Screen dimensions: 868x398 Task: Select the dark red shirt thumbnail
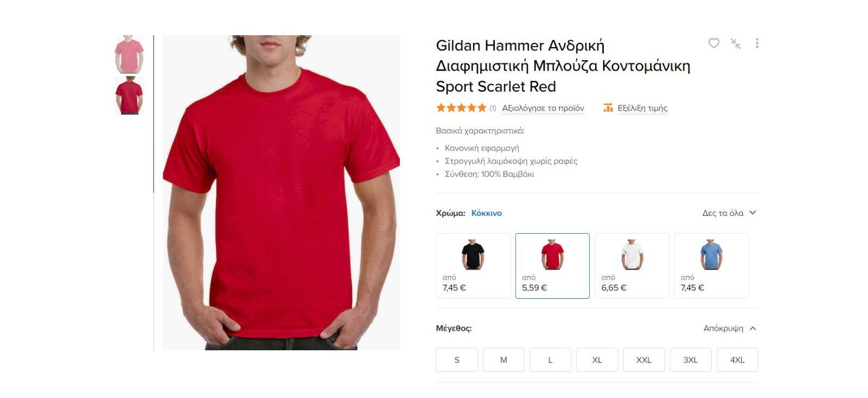(129, 95)
